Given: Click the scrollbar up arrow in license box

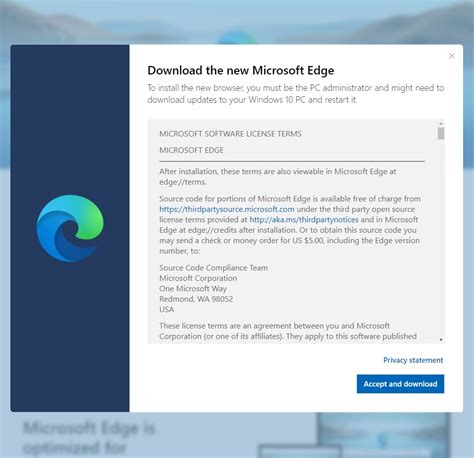Looking at the screenshot, I should (441, 124).
